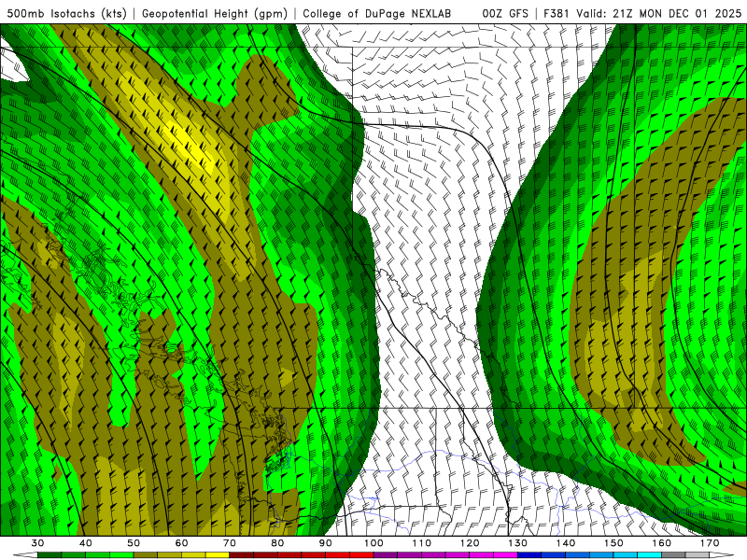Click the '100' legend label

click(373, 543)
